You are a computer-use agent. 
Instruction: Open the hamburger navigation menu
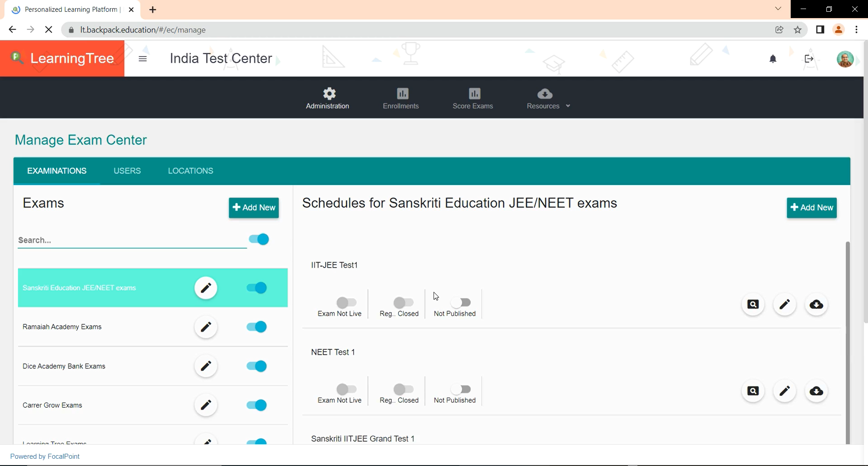[x=143, y=59]
